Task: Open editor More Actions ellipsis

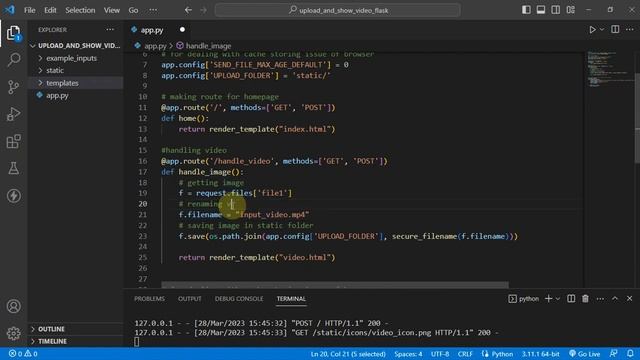Action: [x=630, y=29]
